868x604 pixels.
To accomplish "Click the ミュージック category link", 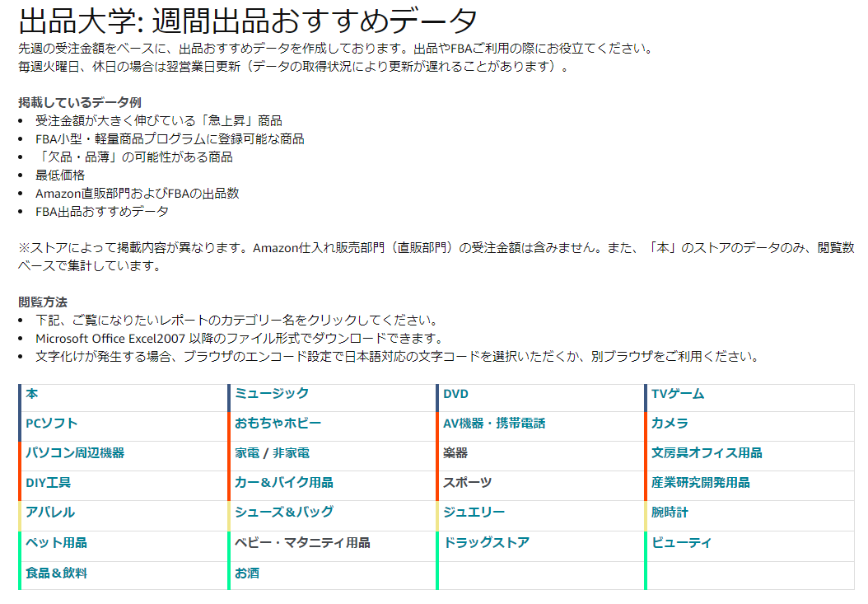I will [x=272, y=394].
